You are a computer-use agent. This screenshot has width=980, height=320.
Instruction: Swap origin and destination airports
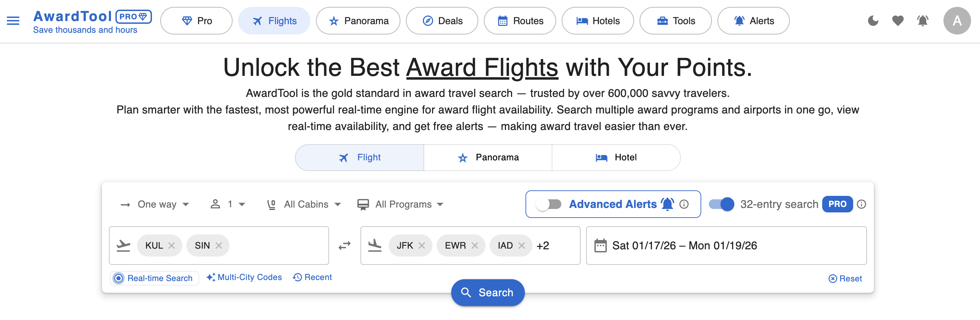345,246
